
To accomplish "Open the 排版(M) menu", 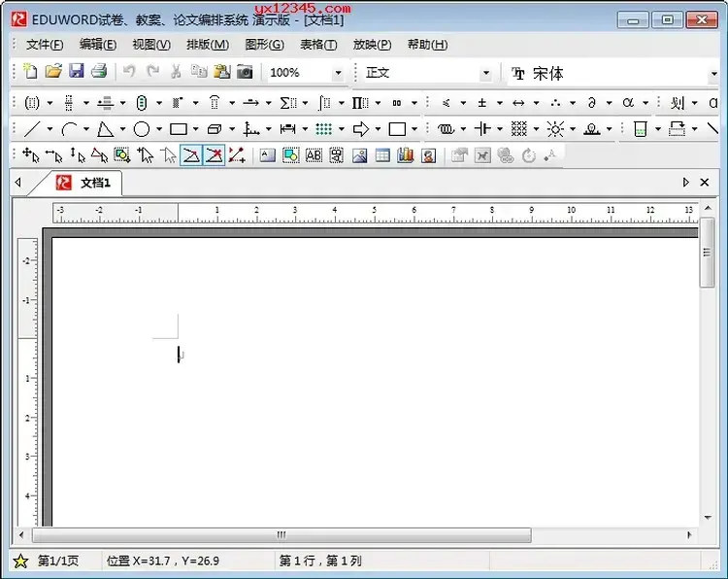I will pyautogui.click(x=208, y=45).
